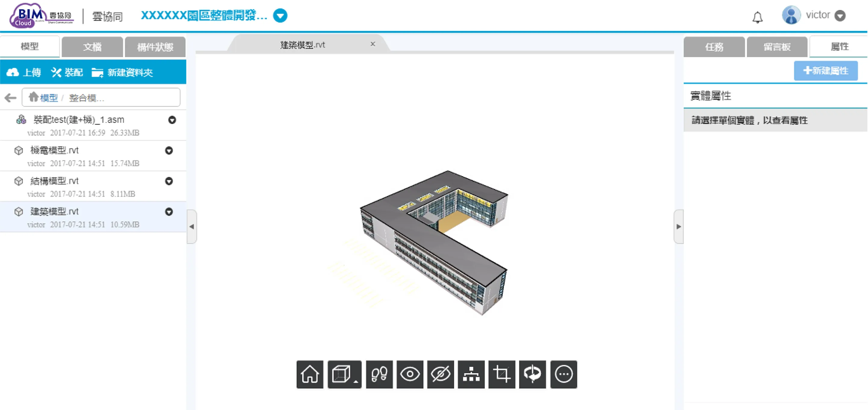Open the notification bell
This screenshot has height=410, width=868.
pos(757,17)
